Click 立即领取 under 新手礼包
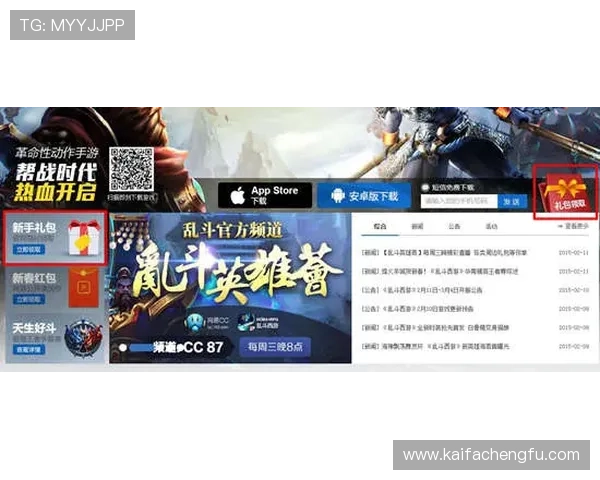Viewport: 600px width, 480px height. tap(29, 250)
